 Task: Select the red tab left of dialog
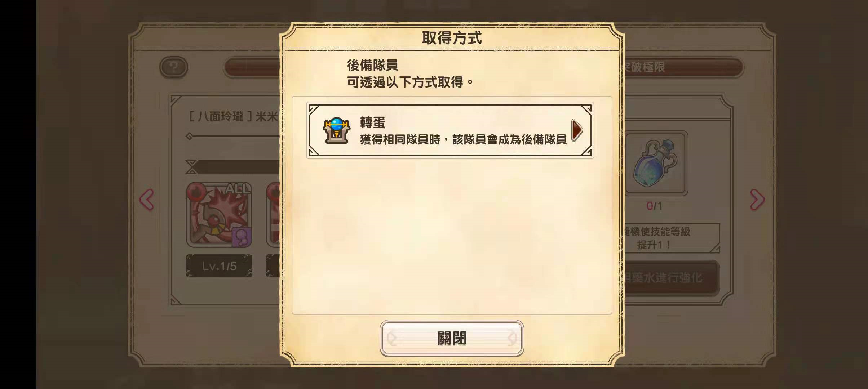252,67
